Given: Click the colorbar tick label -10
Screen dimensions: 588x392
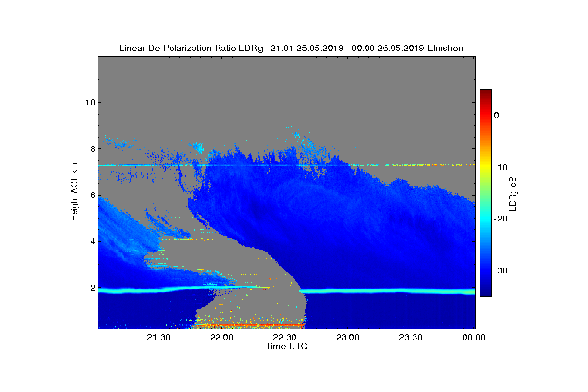Looking at the screenshot, I should [501, 167].
